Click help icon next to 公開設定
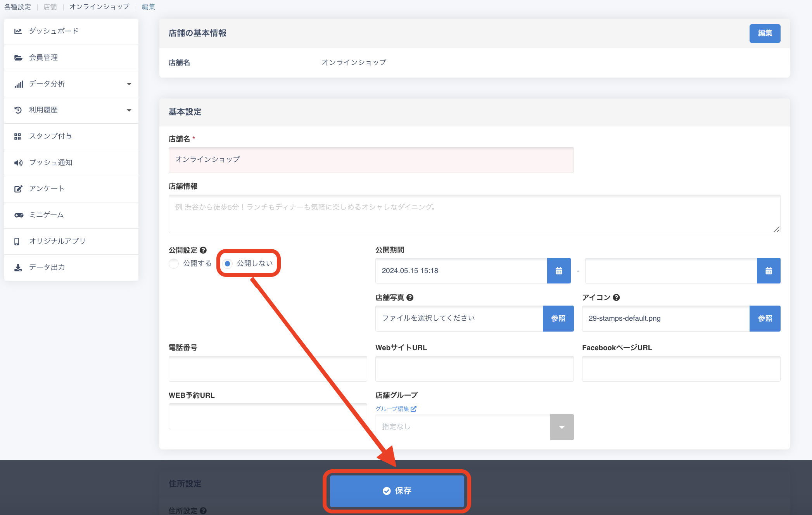Image resolution: width=812 pixels, height=515 pixels. [x=203, y=250]
